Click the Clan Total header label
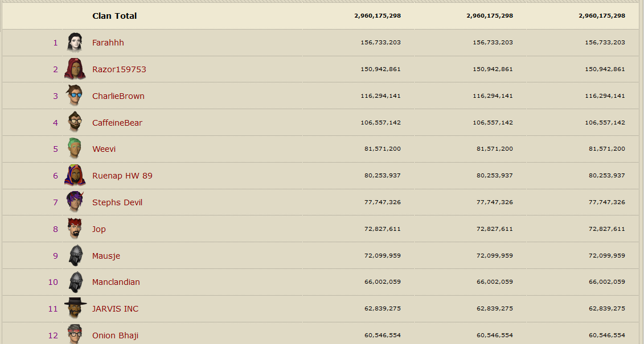The width and height of the screenshot is (644, 344). [x=114, y=16]
